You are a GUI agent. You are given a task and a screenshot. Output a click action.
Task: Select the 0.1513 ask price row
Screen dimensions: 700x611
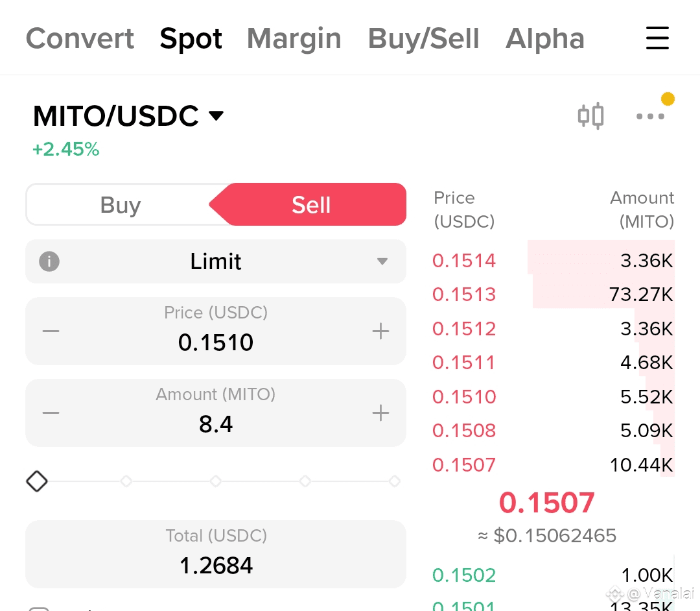click(x=553, y=294)
